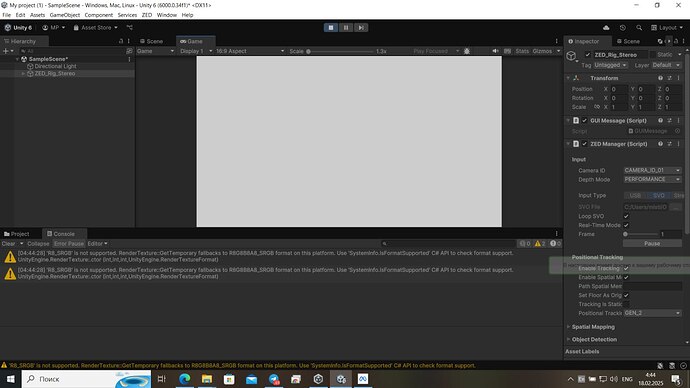Click the Play button in the toolbar
The height and width of the screenshot is (388, 690).
coord(330,27)
